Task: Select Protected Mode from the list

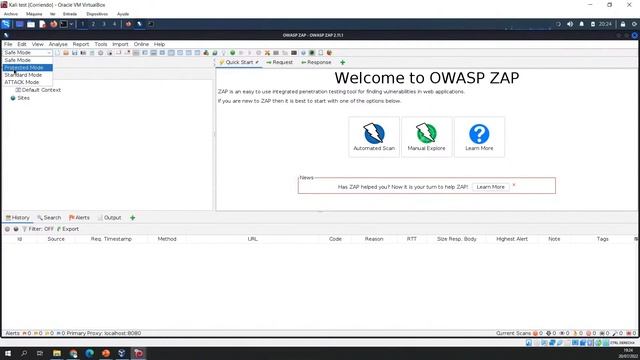Action: (27, 67)
